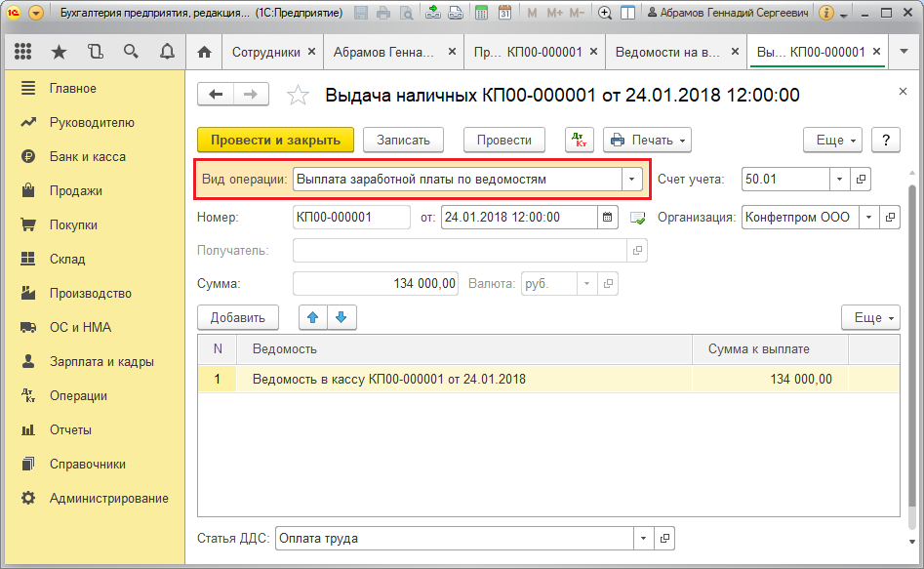924x569 pixels.
Task: Show the Дт/Кт postings icon button
Action: [x=580, y=141]
